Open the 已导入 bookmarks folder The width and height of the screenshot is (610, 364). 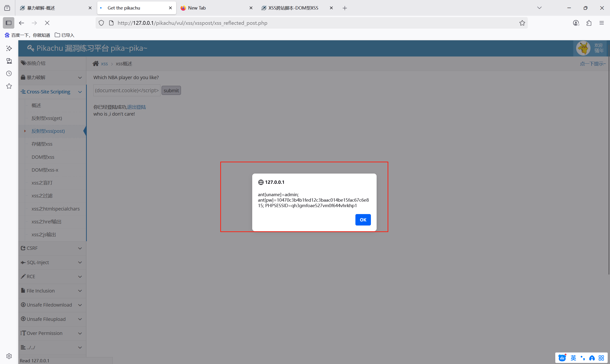coord(64,35)
